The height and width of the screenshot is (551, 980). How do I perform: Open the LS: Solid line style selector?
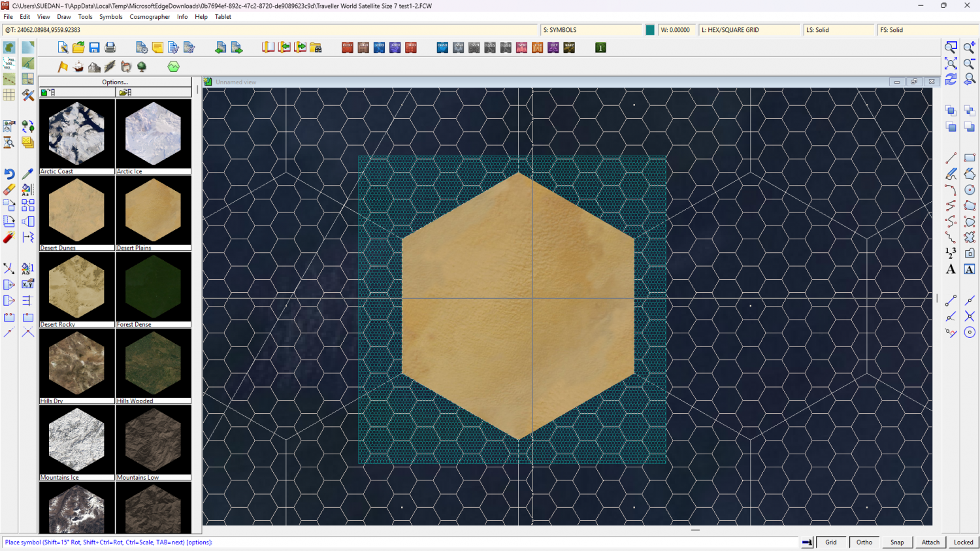click(x=838, y=30)
